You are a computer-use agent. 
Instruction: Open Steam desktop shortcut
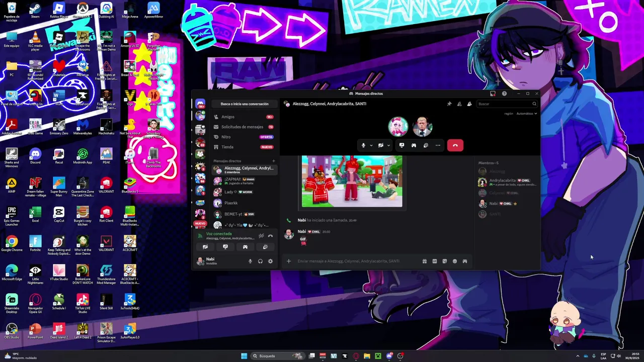pyautogui.click(x=35, y=11)
